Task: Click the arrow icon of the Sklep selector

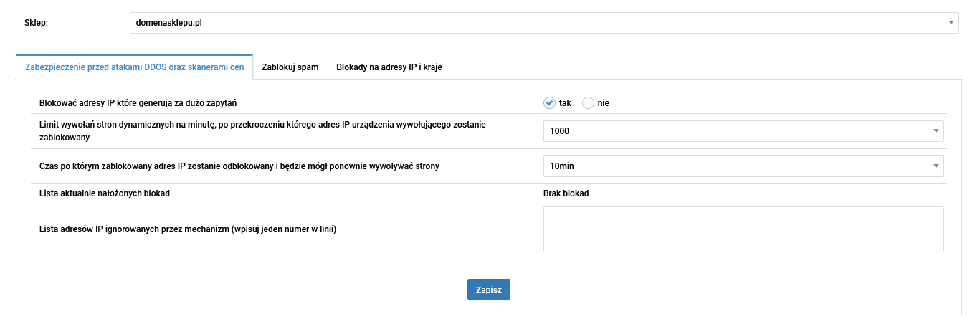Action: click(951, 23)
